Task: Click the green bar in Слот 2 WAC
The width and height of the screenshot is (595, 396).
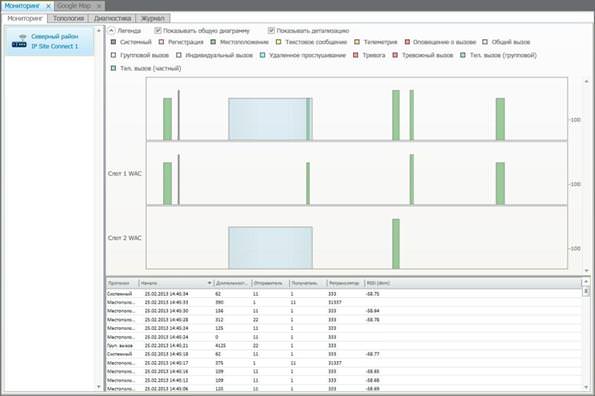Action: tap(396, 244)
